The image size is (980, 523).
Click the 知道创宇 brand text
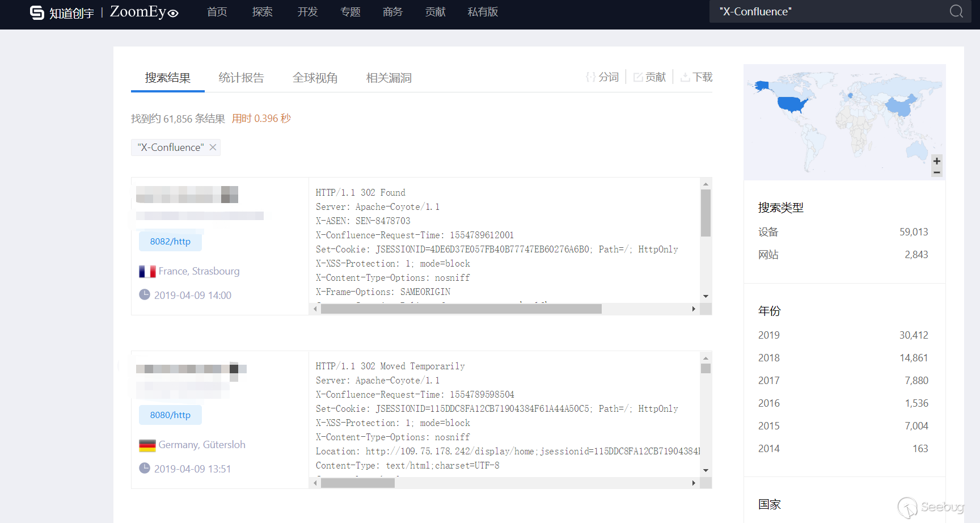point(71,13)
